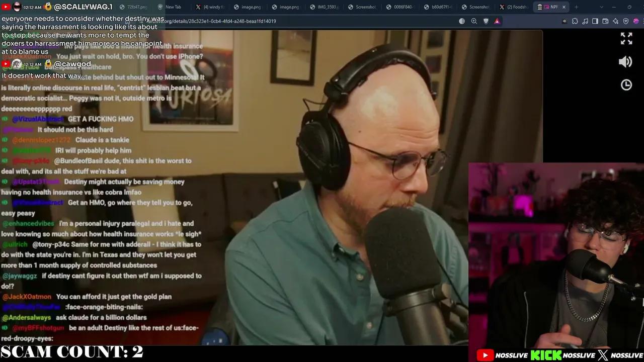Click chat username @Andersalways

coord(26,317)
